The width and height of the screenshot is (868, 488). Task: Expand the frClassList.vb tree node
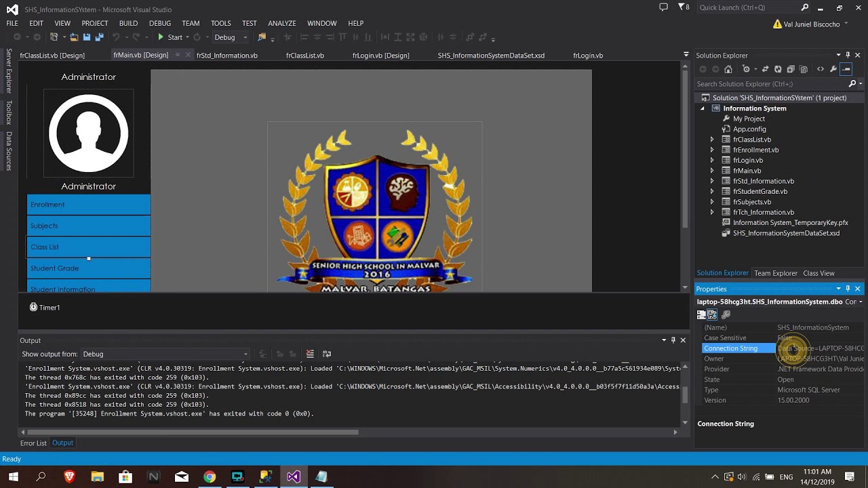712,140
